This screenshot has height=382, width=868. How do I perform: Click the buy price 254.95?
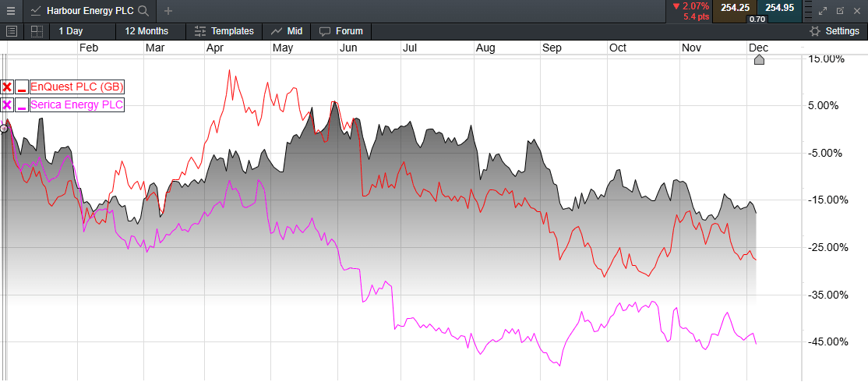779,8
